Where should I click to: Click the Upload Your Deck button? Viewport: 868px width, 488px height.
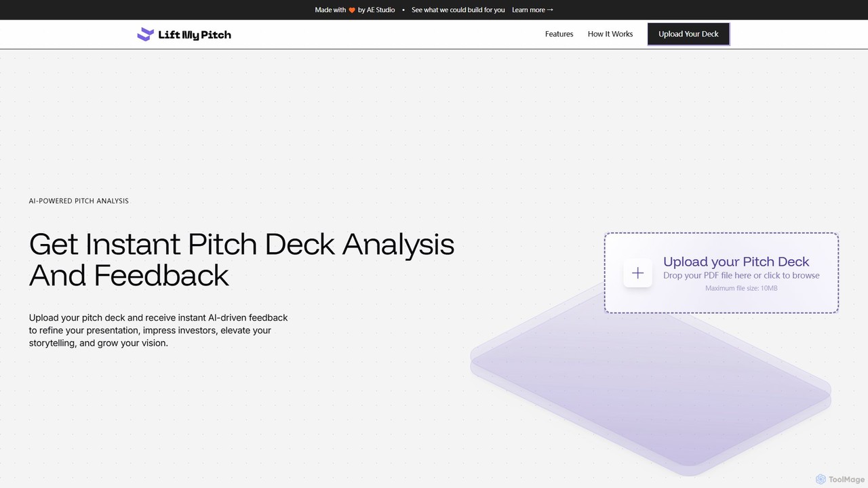click(x=688, y=34)
